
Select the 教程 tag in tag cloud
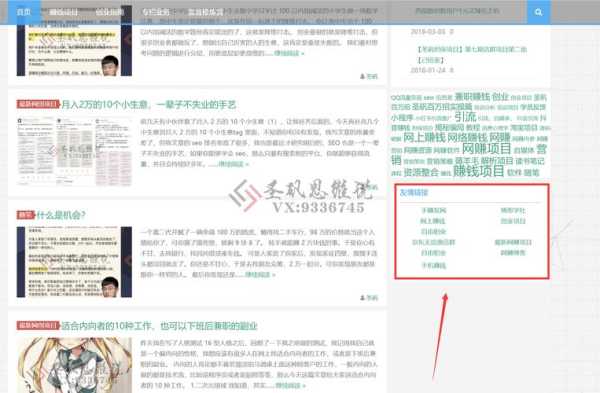point(473,127)
